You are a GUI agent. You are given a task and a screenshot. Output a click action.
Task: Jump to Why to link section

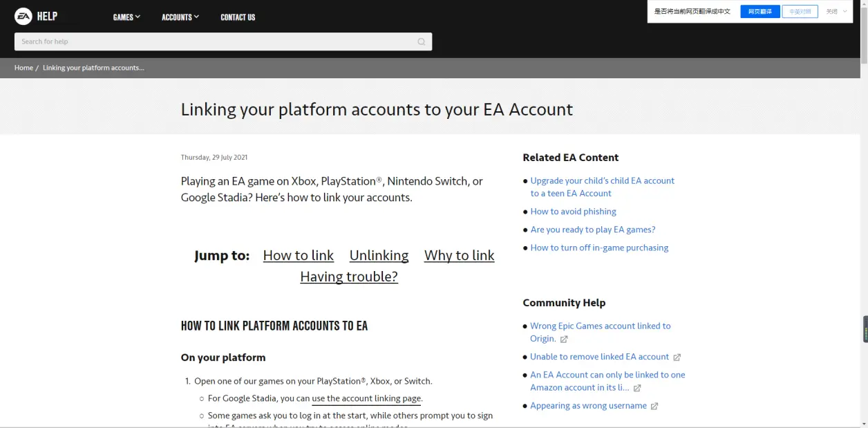[459, 255]
